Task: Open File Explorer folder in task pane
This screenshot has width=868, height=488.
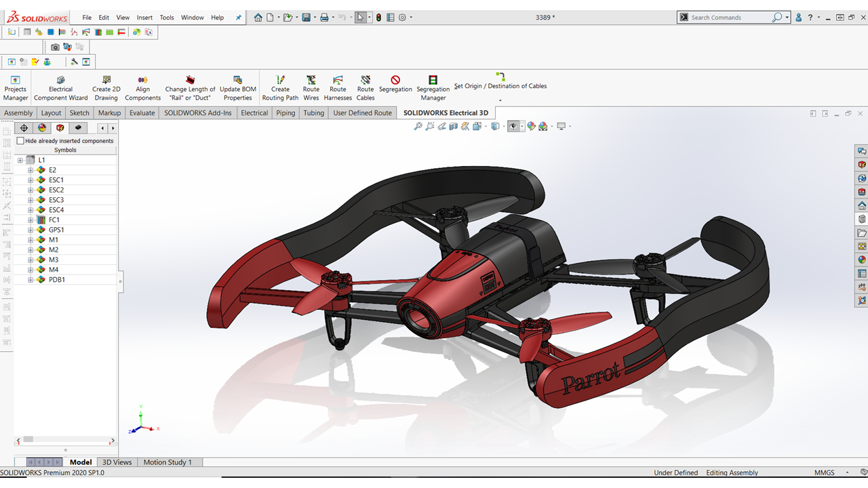Action: coord(862,232)
